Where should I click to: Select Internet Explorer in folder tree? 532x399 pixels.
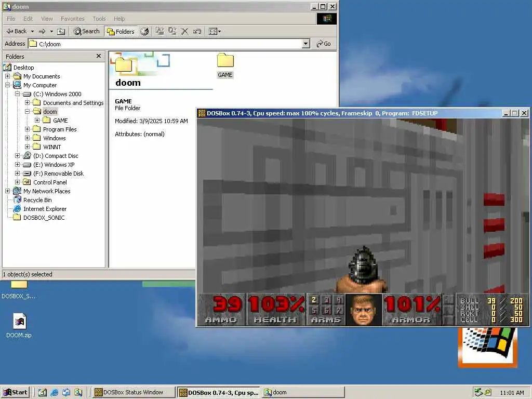click(x=45, y=209)
